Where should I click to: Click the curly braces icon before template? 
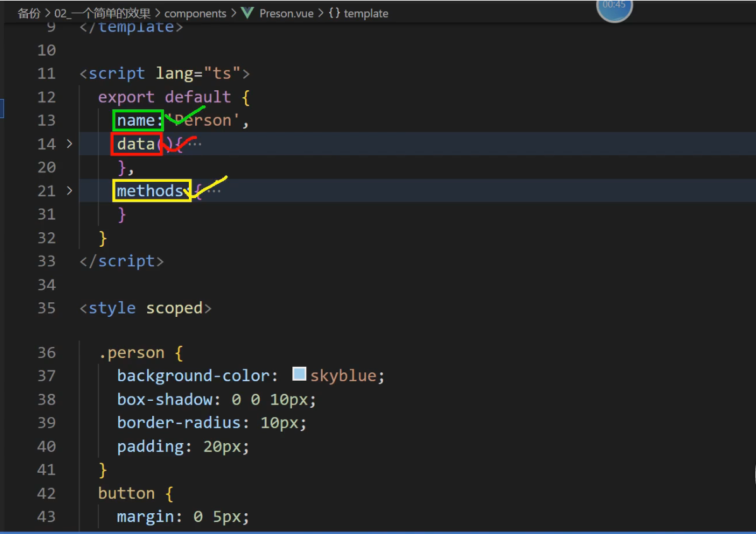[334, 13]
